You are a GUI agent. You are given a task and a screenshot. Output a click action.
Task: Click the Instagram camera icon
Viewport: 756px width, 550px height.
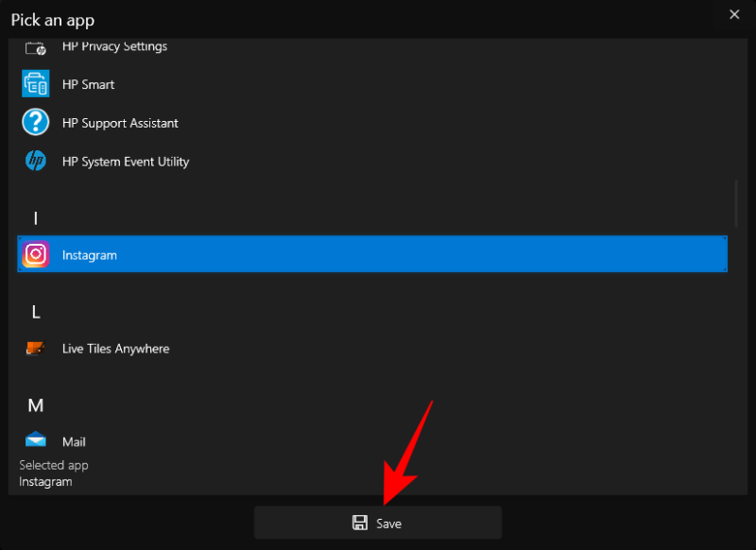click(x=35, y=254)
